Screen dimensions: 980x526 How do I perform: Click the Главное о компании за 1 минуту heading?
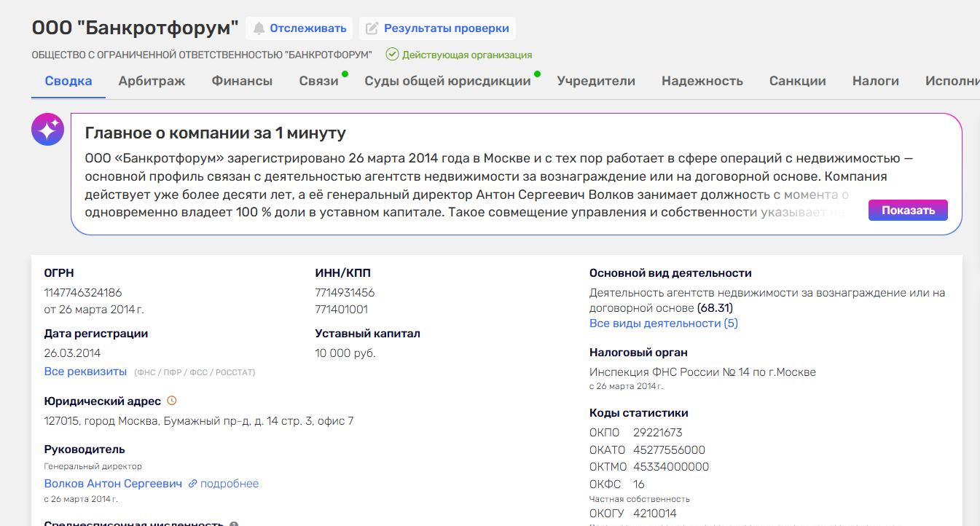[x=216, y=133]
